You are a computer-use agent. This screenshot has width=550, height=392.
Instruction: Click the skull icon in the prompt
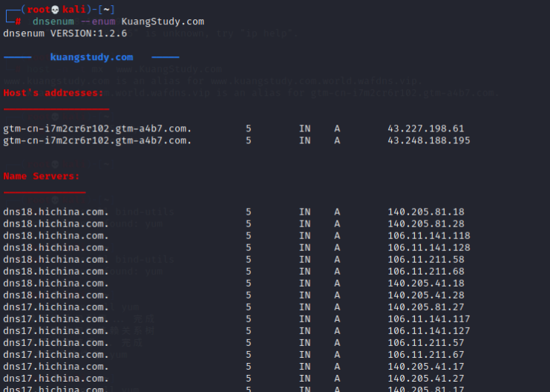click(x=55, y=10)
